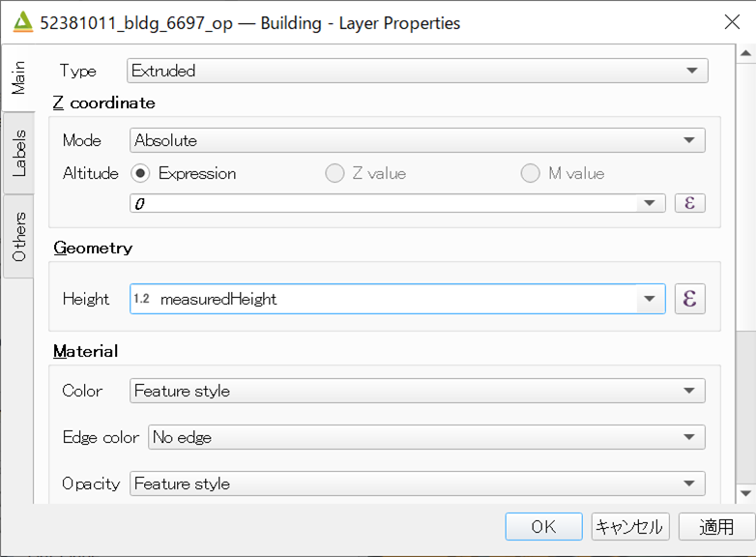Open expression editor for Height field
Screen dimensions: 756x557
coord(689,299)
